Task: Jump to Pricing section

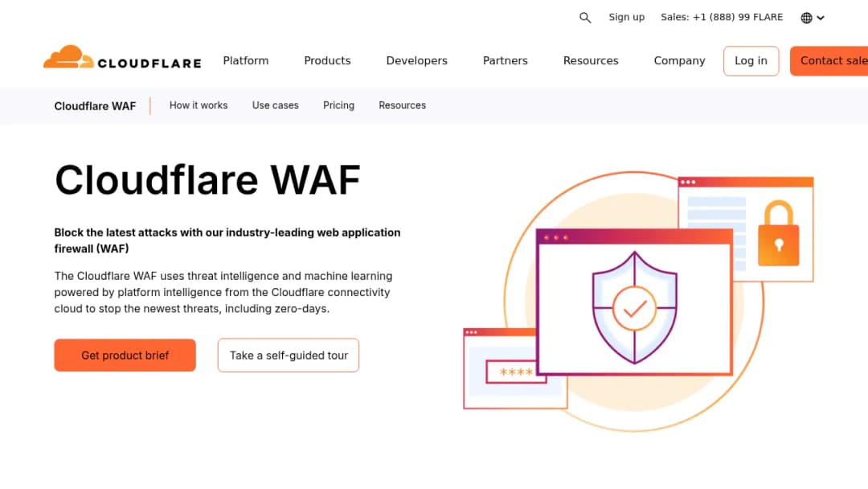Action: (x=339, y=105)
